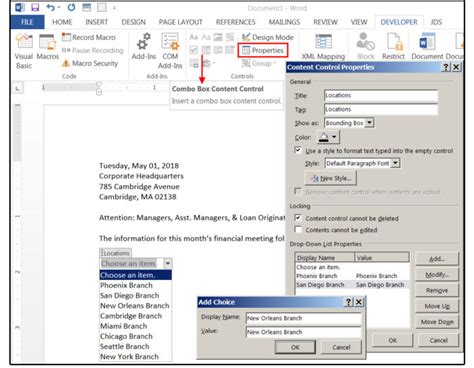The image size is (474, 368).
Task: Open the Group controls dropdown
Action: 259,63
